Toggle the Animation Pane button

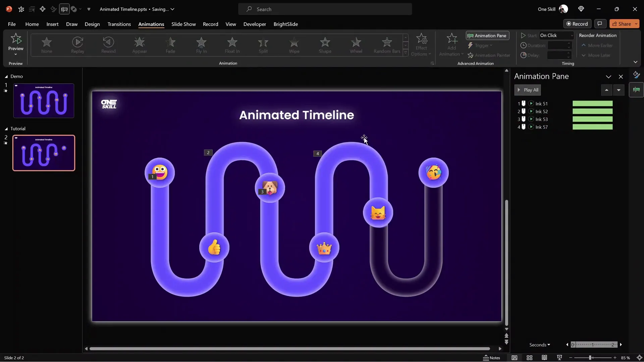point(487,36)
